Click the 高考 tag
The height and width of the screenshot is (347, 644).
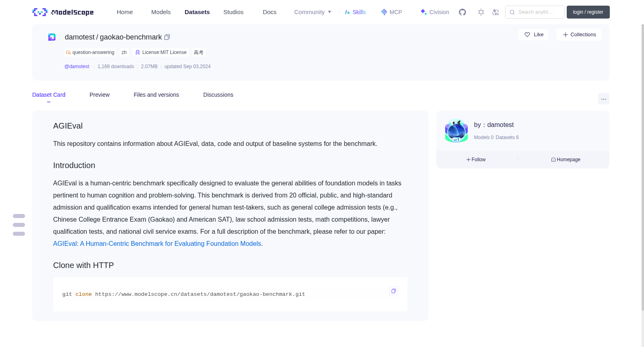click(198, 52)
